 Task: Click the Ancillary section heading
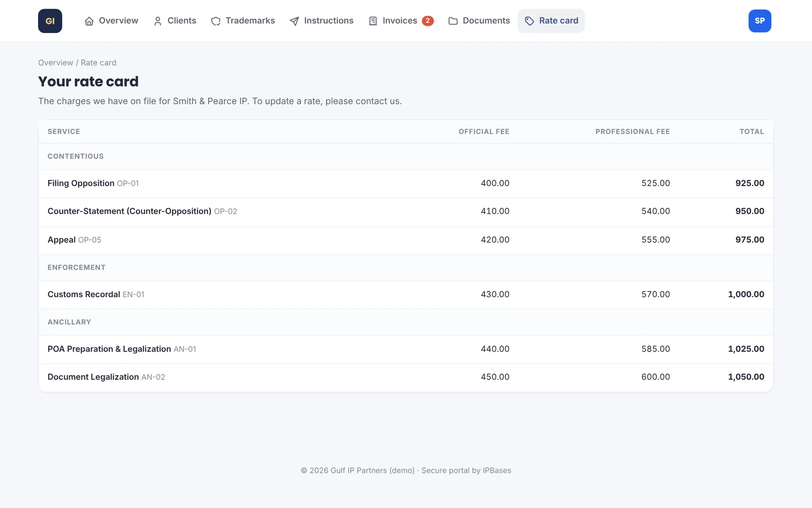coord(70,322)
